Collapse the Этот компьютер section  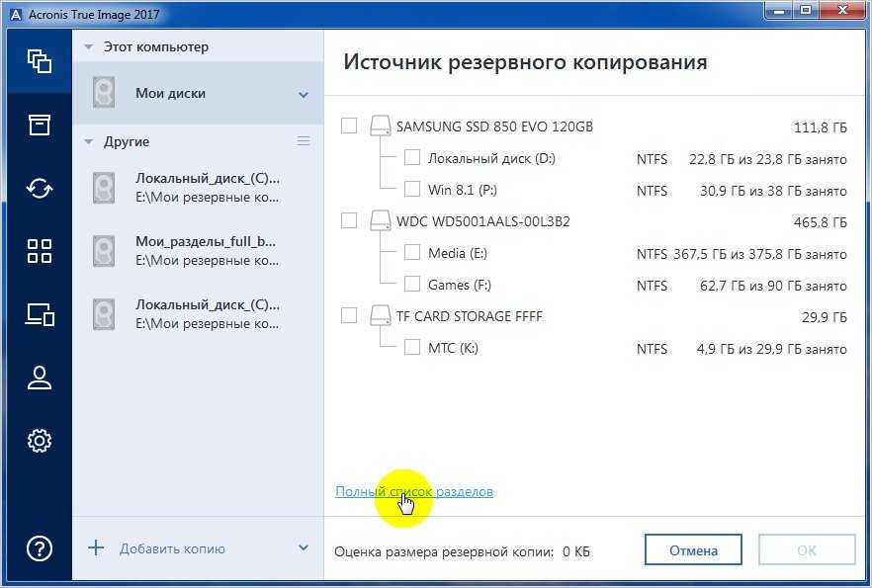pyautogui.click(x=89, y=46)
